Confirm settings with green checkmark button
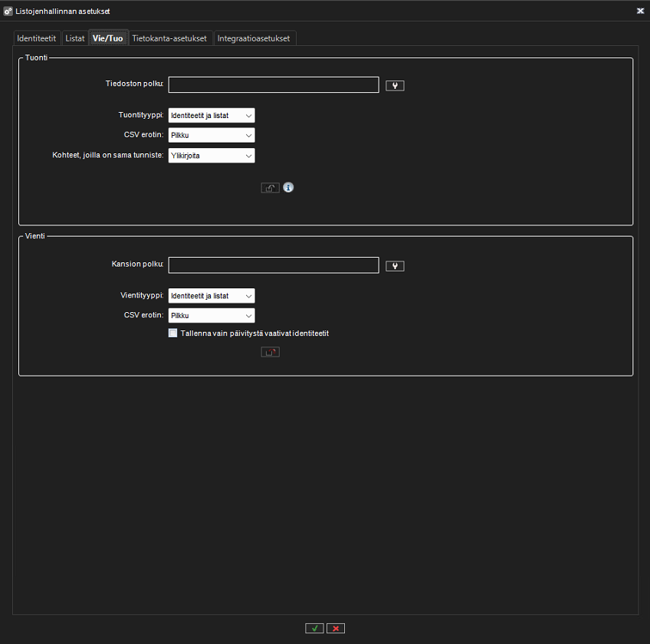The width and height of the screenshot is (650, 644). click(x=314, y=628)
